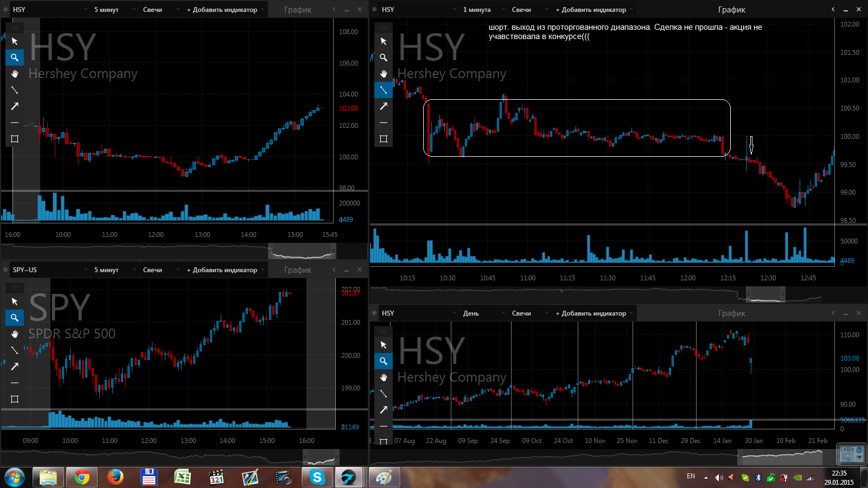Pick the trend line tool in HSY 1-minute chart
Screen dimensions: 868x488
[384, 90]
